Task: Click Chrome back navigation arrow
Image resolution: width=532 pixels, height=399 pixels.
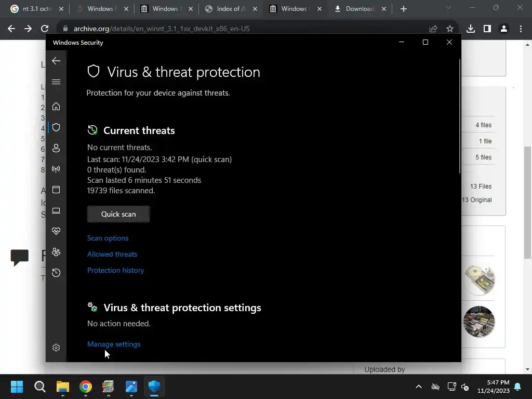Action: pos(11,29)
